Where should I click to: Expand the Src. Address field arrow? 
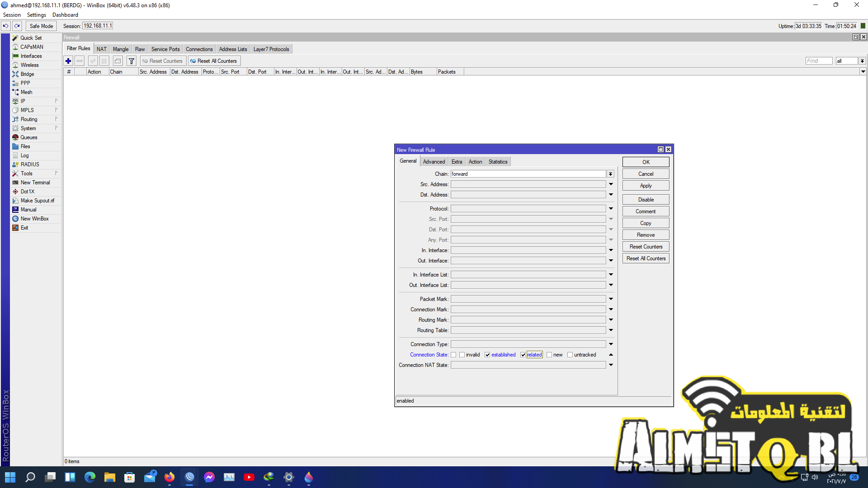coord(610,184)
